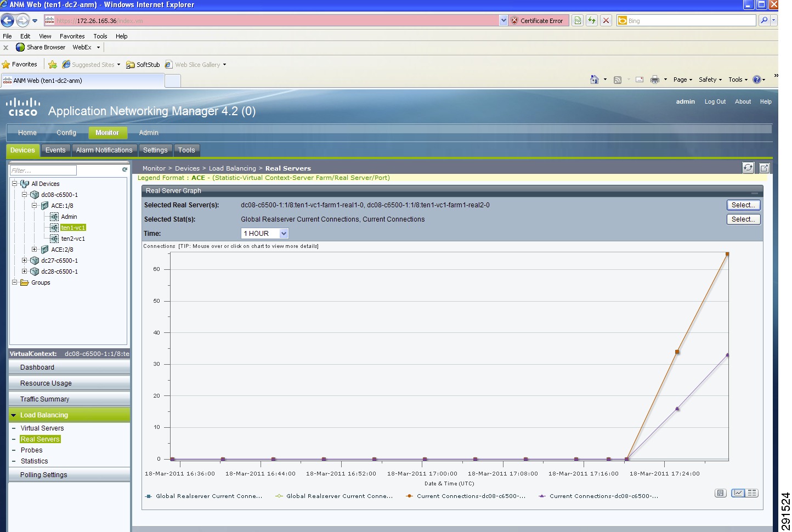The image size is (792, 532).
Task: Click the device tree Filter input field
Action: (43, 170)
